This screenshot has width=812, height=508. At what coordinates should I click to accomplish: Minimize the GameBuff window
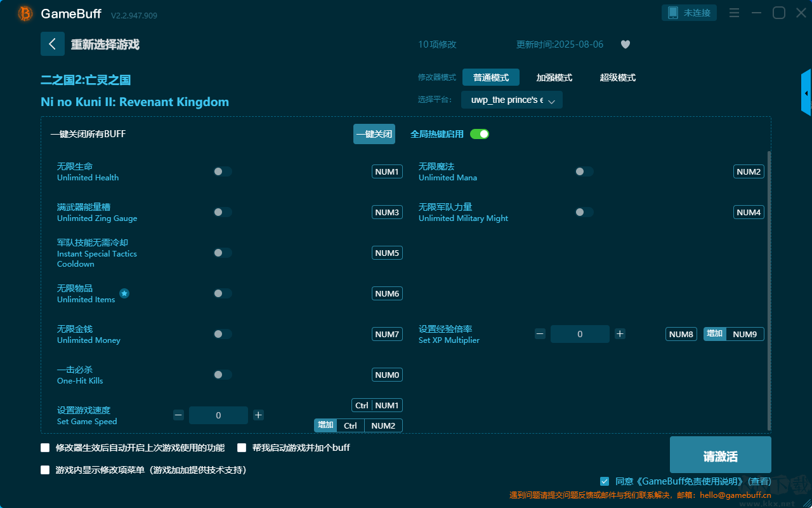point(756,13)
